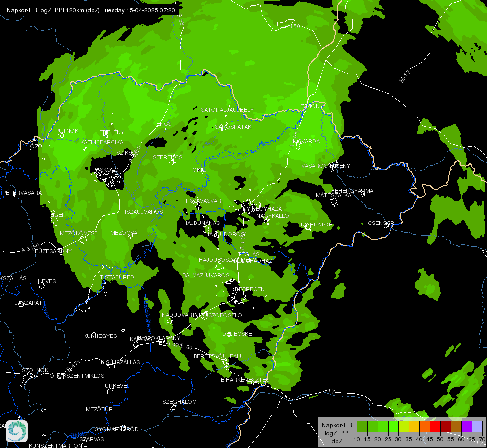Click the NYIREGYHAZA city label
Image resolution: width=487 pixels, height=448 pixels.
click(262, 208)
